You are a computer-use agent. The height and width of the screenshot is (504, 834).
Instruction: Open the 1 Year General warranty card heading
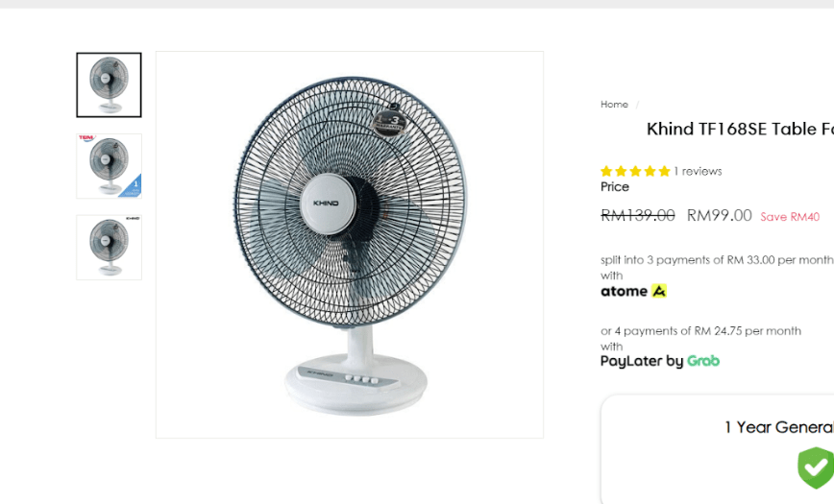point(779,427)
